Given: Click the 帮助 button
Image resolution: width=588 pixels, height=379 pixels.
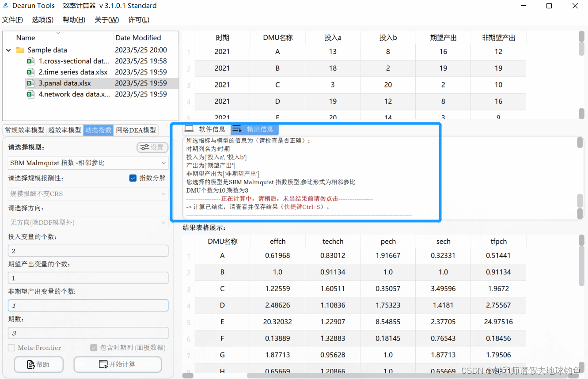Looking at the screenshot, I should pyautogui.click(x=38, y=364).
